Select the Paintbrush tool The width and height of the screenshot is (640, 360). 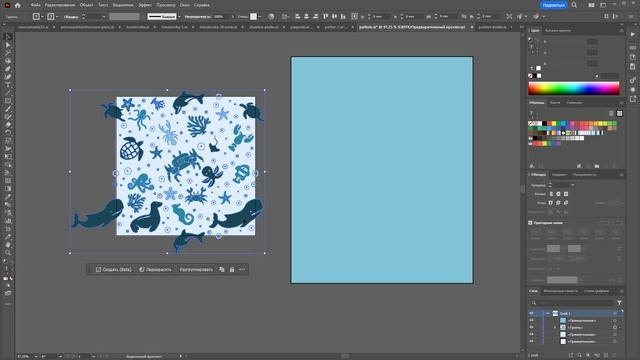click(x=8, y=109)
